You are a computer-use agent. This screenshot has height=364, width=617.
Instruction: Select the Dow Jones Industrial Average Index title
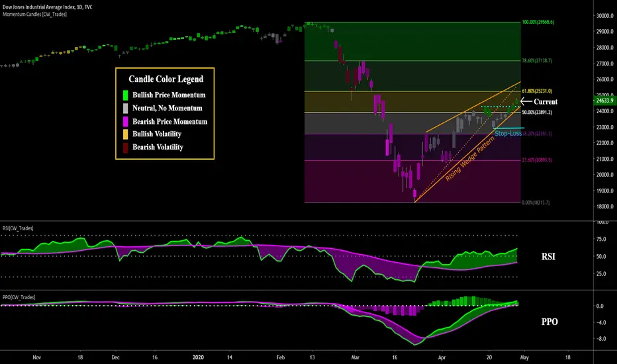click(x=47, y=7)
